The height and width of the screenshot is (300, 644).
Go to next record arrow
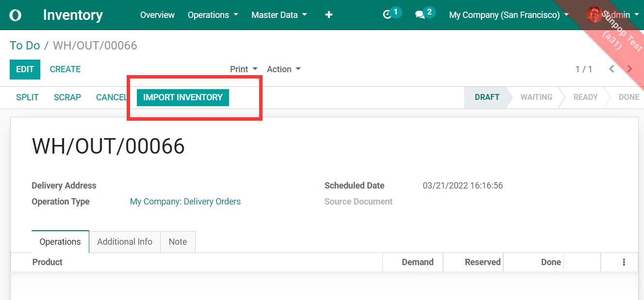click(629, 69)
